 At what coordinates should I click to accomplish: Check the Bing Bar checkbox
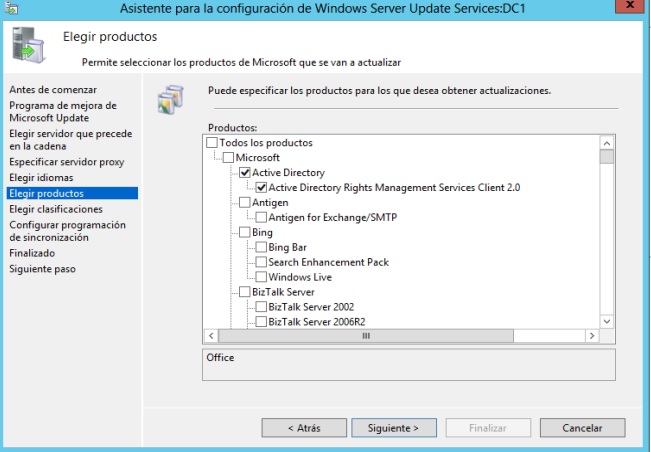pyautogui.click(x=261, y=247)
